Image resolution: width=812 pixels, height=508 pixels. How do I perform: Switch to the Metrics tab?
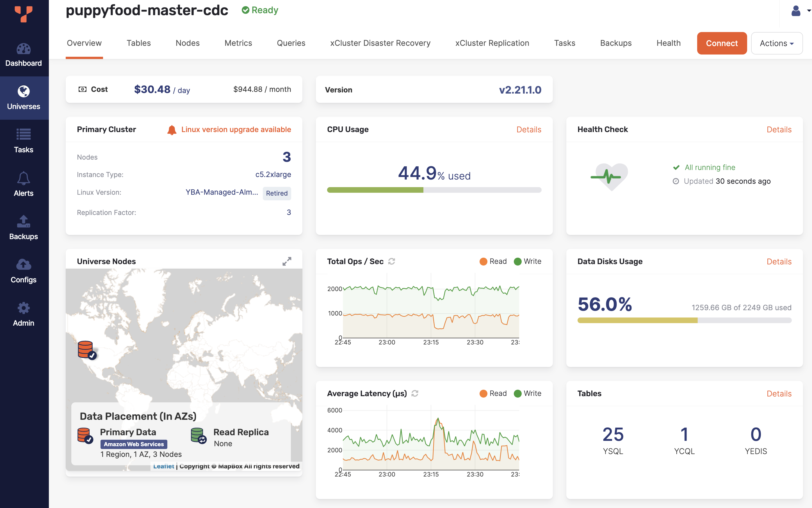point(238,43)
